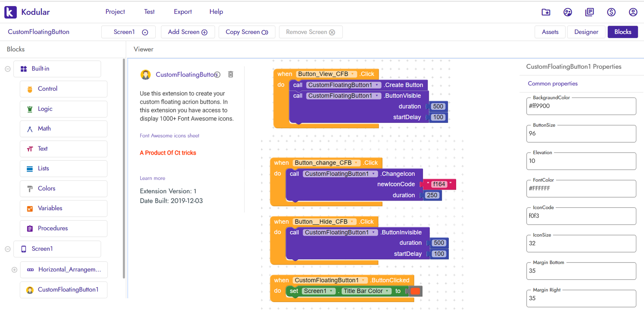
Task: Open CustomFloatingButton1 dropdown in Create Button block
Action: tap(377, 85)
